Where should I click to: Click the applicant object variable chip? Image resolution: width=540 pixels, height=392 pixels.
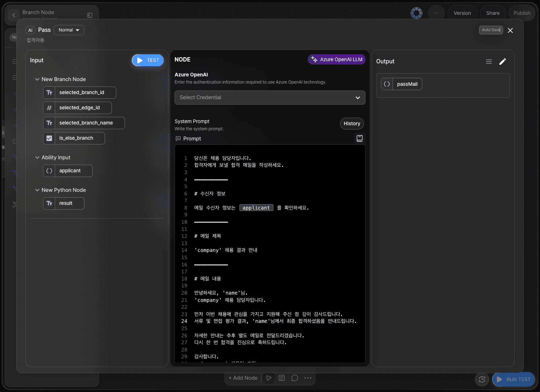coord(68,171)
